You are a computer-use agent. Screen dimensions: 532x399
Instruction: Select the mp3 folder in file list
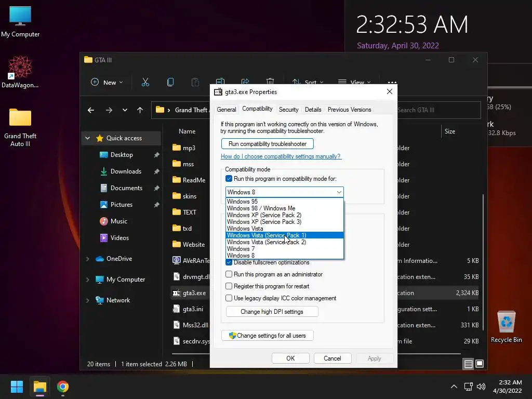[x=189, y=148]
